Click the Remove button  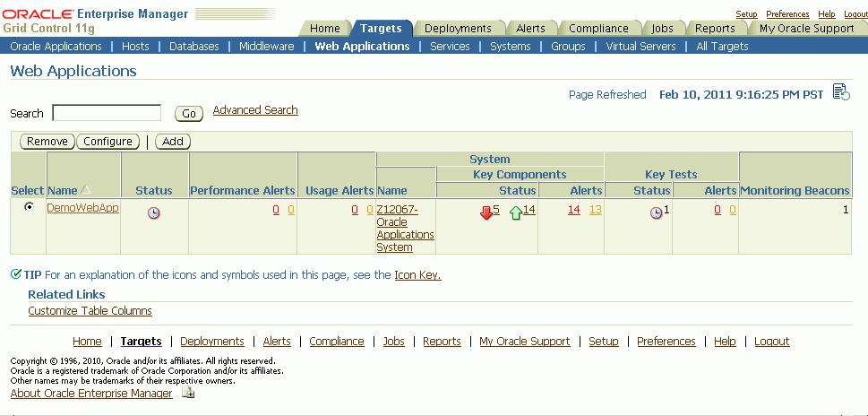click(47, 142)
